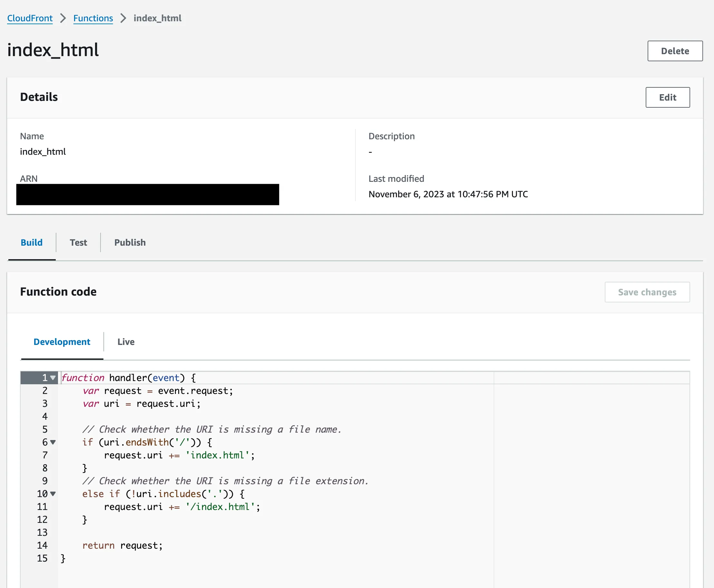Switch to the Test tab

pos(78,242)
